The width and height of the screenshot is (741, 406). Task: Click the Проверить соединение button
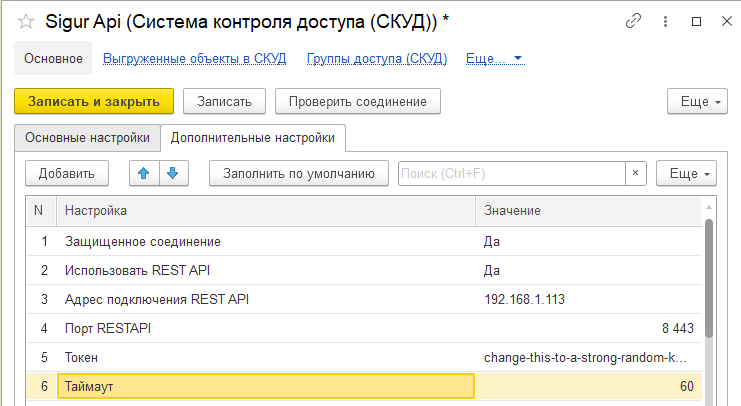pyautogui.click(x=357, y=101)
